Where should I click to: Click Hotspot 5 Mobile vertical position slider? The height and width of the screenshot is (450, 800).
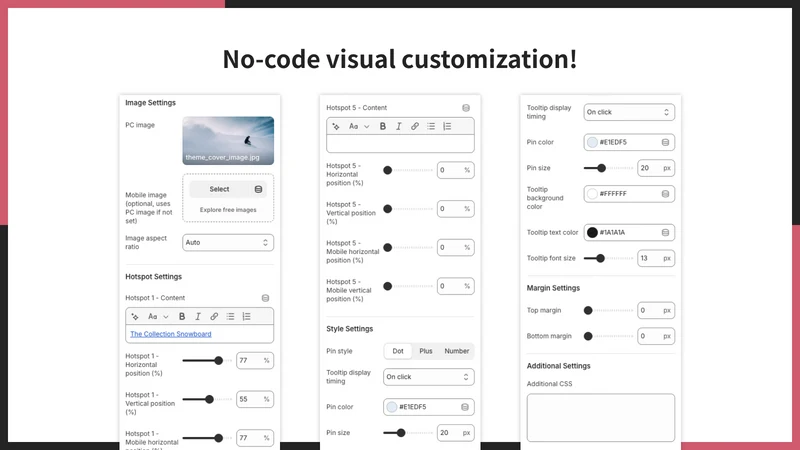[408, 287]
